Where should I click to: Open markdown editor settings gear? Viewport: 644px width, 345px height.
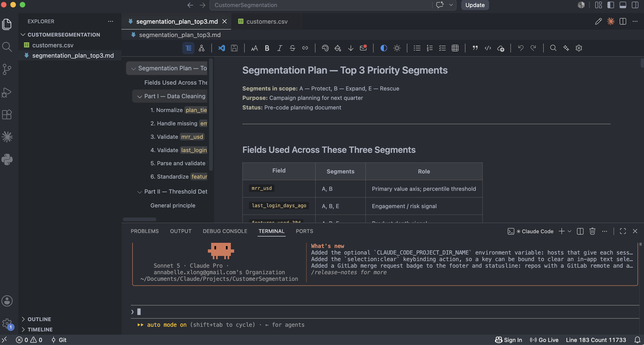tap(579, 48)
